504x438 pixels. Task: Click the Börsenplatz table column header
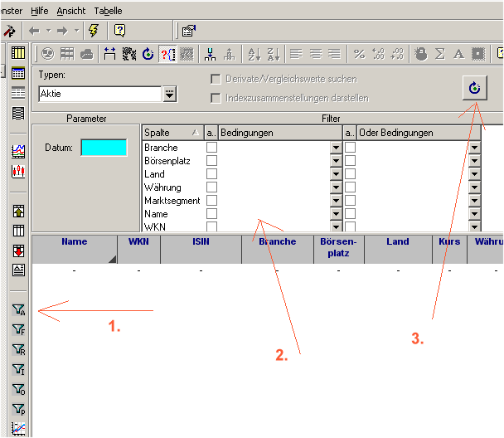click(338, 249)
